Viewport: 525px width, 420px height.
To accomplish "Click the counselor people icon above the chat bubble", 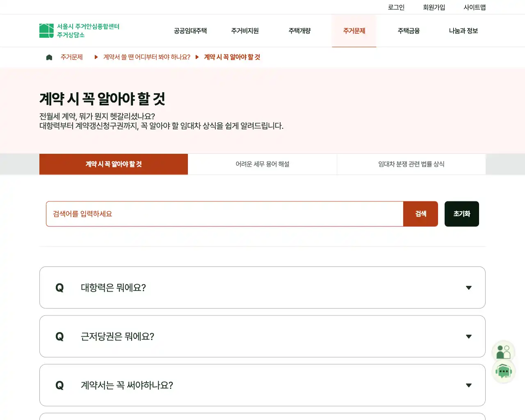I will pyautogui.click(x=504, y=351).
